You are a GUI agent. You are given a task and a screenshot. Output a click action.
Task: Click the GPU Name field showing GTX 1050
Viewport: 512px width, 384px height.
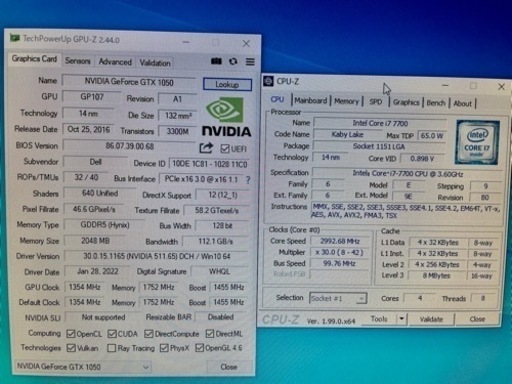tap(129, 82)
